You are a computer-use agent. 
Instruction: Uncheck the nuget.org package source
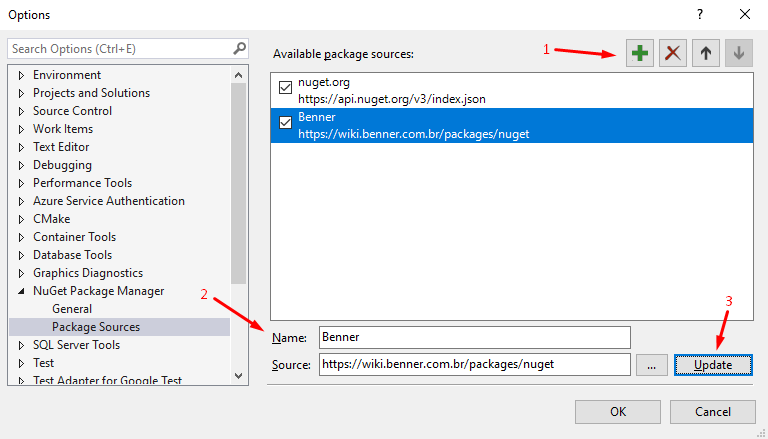pyautogui.click(x=285, y=88)
